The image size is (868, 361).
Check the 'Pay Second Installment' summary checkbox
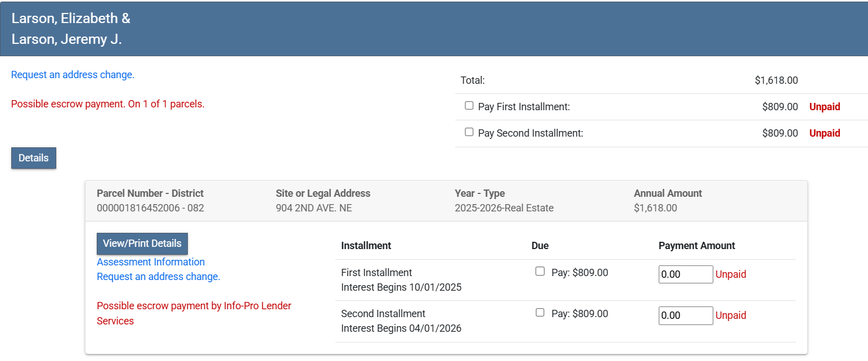[x=469, y=132]
